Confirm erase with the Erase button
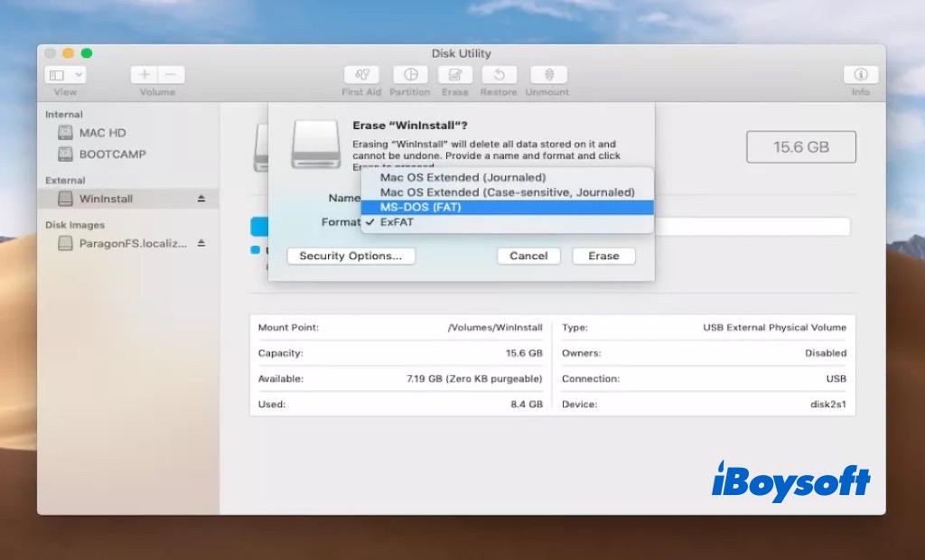This screenshot has width=925, height=560. coord(603,256)
